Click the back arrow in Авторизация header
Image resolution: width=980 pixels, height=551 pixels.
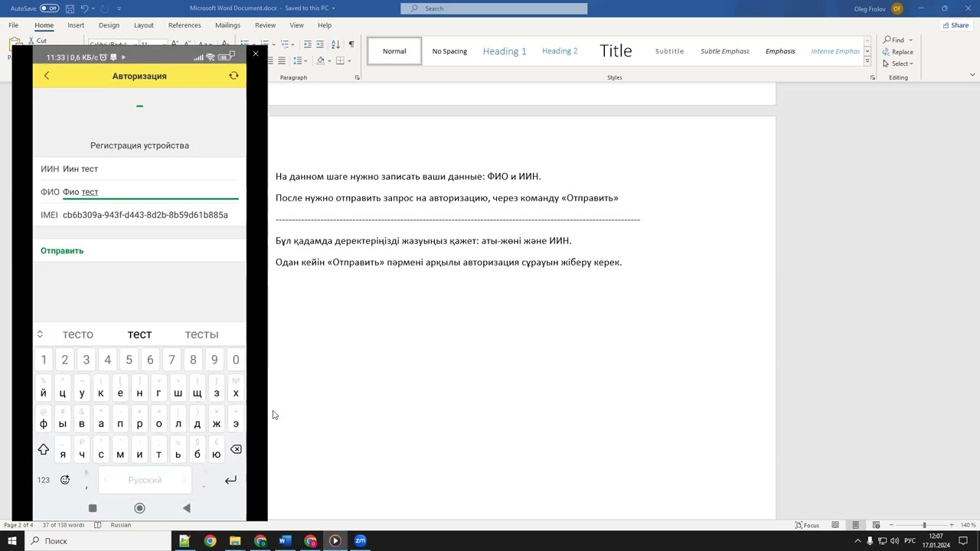(47, 76)
